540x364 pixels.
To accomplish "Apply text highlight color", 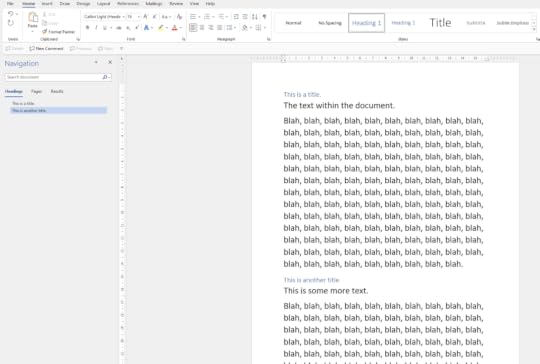I will [160, 28].
